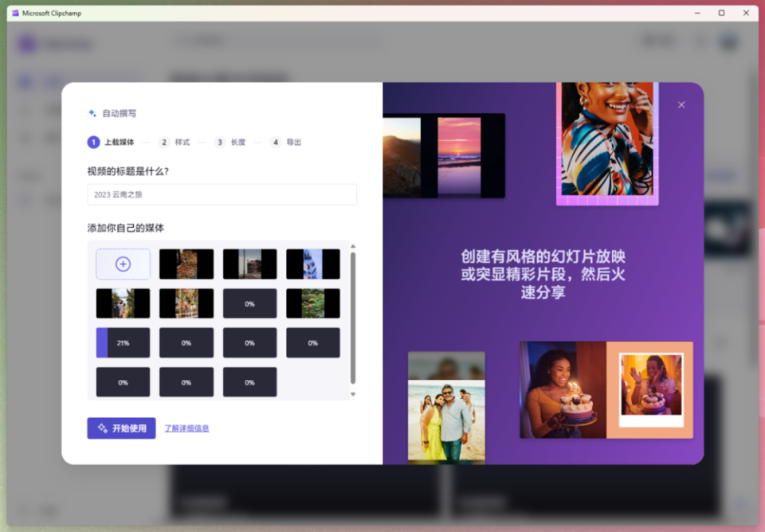Switch to the 样式 step

point(179,142)
